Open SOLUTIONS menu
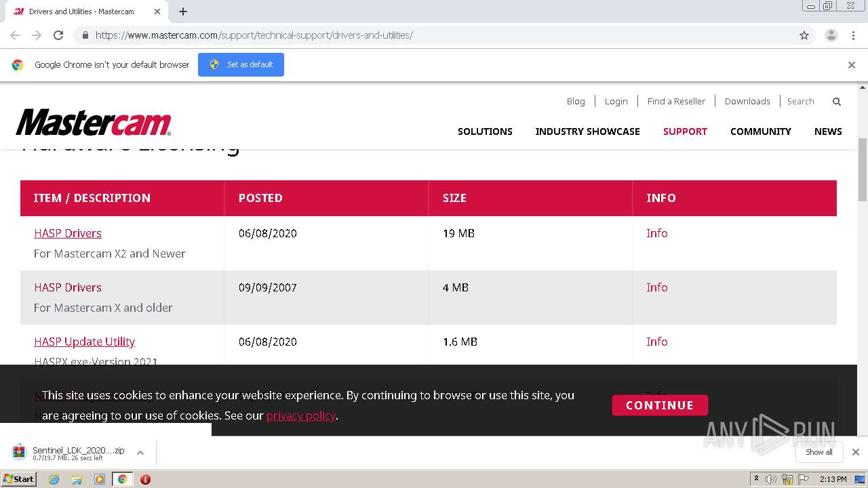The image size is (868, 488). click(x=485, y=131)
